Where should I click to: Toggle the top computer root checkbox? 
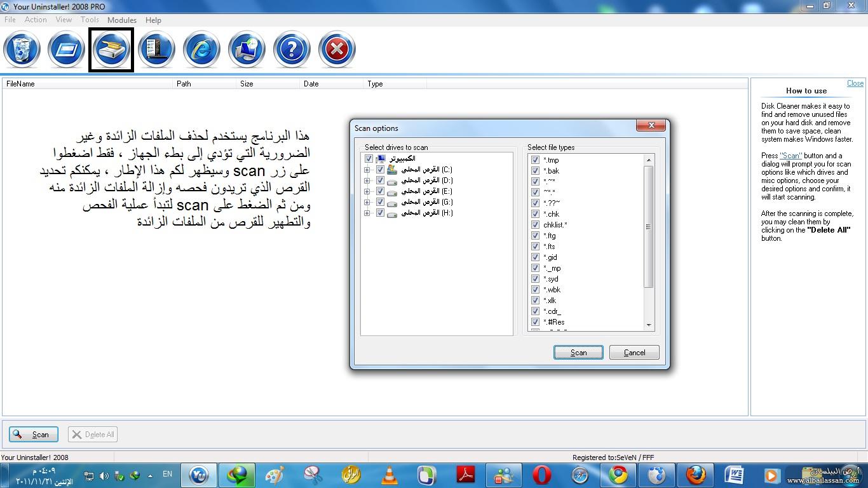coord(369,159)
